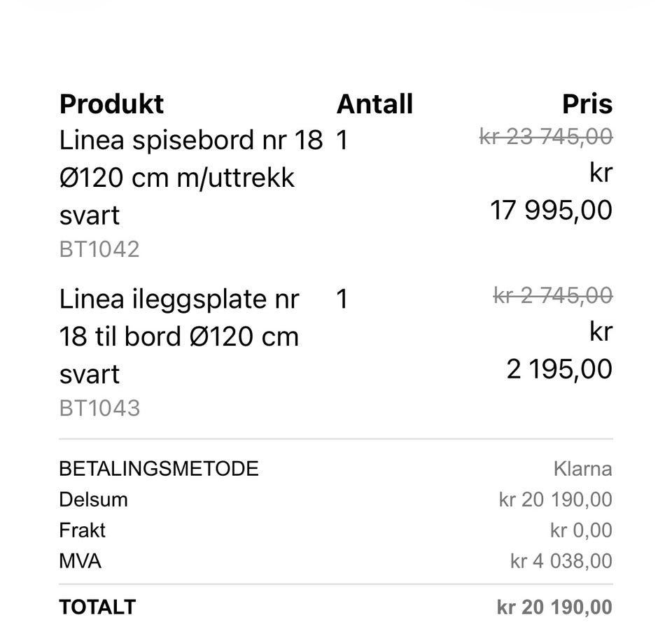Click the Klarna payment method text
This screenshot has height=634, width=672.
tap(583, 469)
